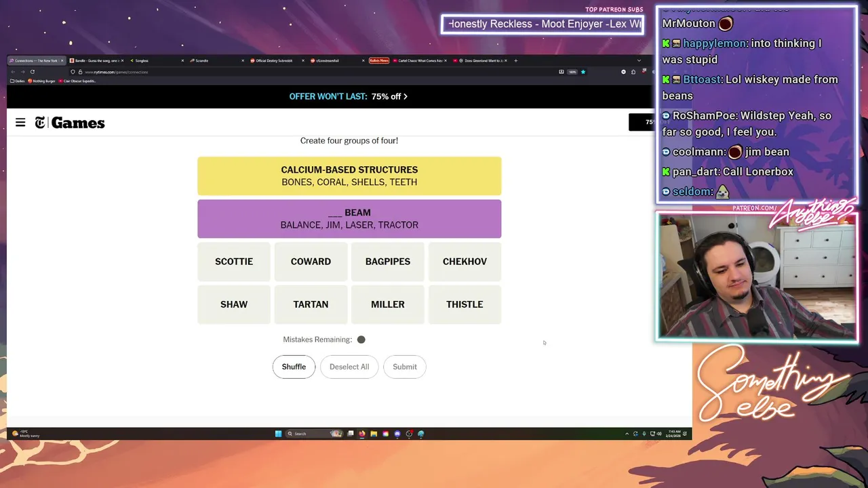The height and width of the screenshot is (488, 868).
Task: Open File Explorer from the taskbar
Action: [x=374, y=434]
